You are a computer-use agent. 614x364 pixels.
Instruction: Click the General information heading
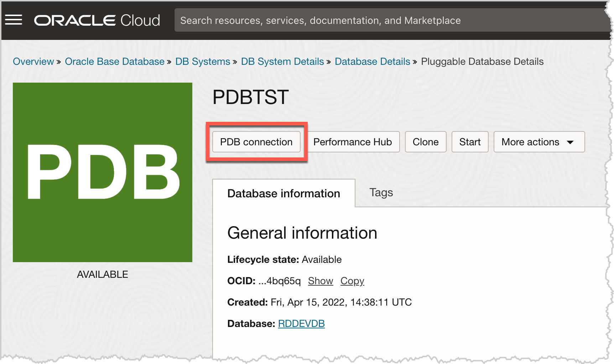[x=302, y=233]
